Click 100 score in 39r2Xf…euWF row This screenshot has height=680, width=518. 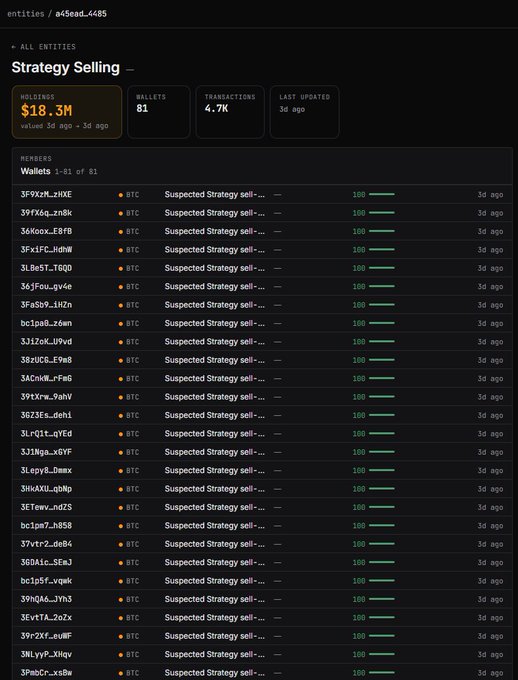point(359,636)
